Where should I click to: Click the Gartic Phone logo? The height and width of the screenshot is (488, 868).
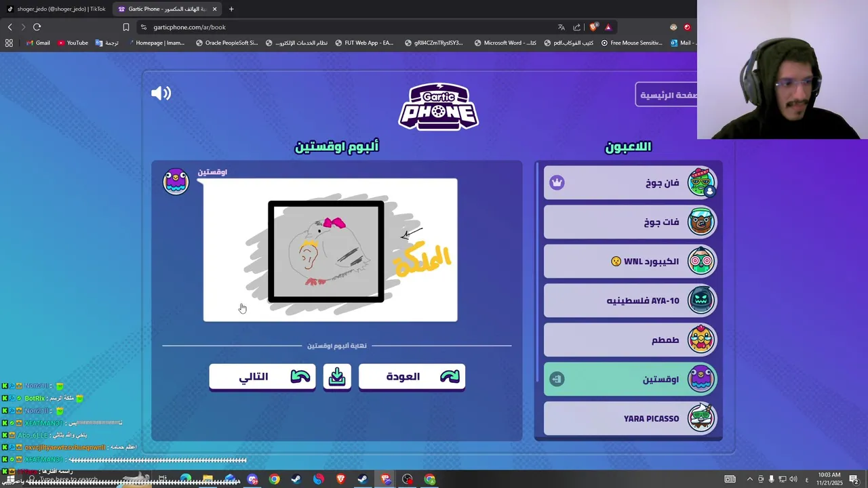[438, 106]
